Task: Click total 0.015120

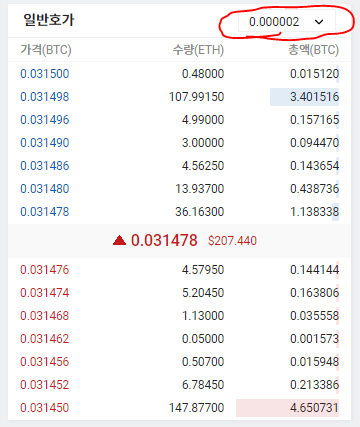Action: point(314,74)
